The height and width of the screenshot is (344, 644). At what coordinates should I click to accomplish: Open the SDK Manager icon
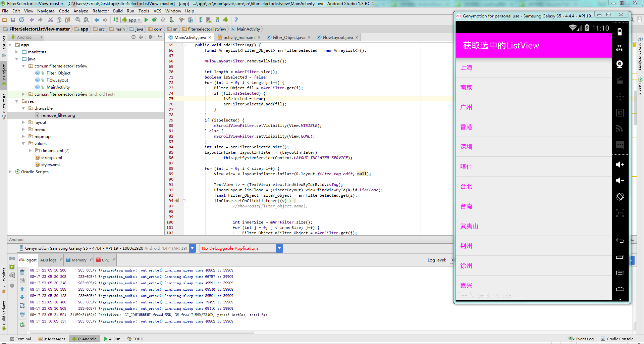tap(217, 20)
